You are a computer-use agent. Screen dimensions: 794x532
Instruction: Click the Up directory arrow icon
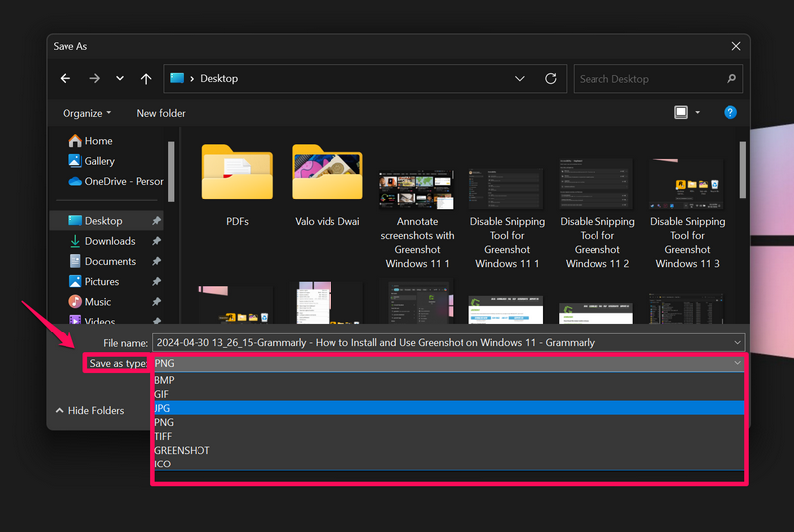pyautogui.click(x=146, y=79)
